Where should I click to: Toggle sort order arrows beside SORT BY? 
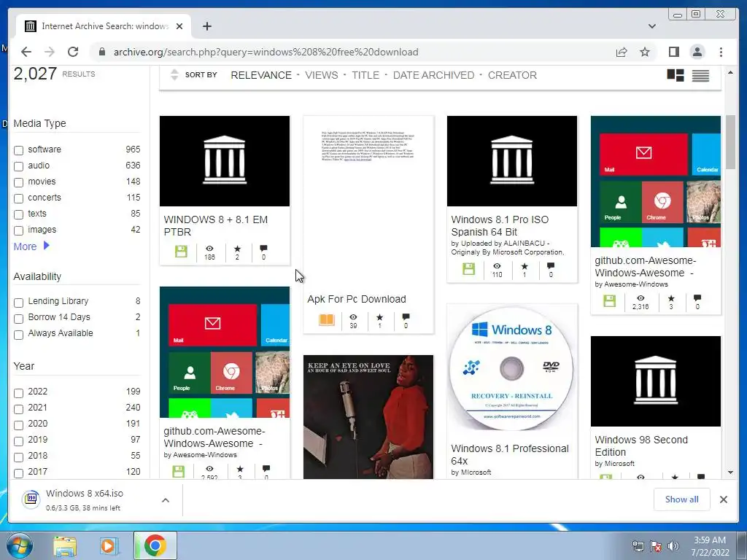click(x=174, y=75)
